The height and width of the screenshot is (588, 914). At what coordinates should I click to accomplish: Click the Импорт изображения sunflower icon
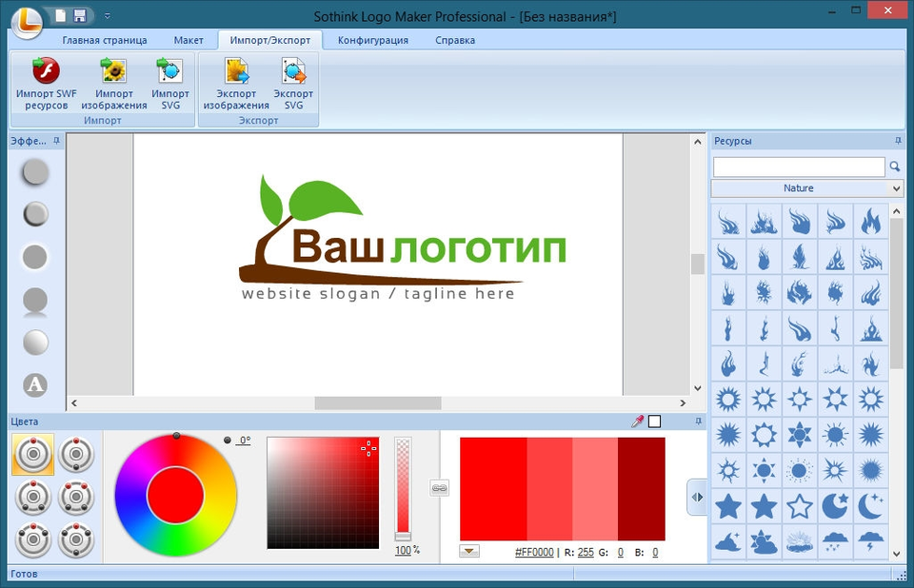tap(113, 71)
